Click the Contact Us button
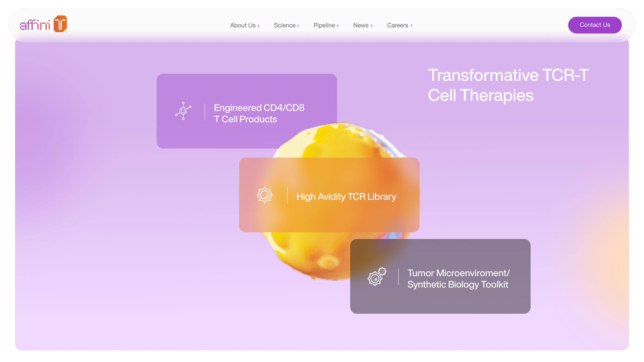The image size is (644, 362). (x=595, y=25)
